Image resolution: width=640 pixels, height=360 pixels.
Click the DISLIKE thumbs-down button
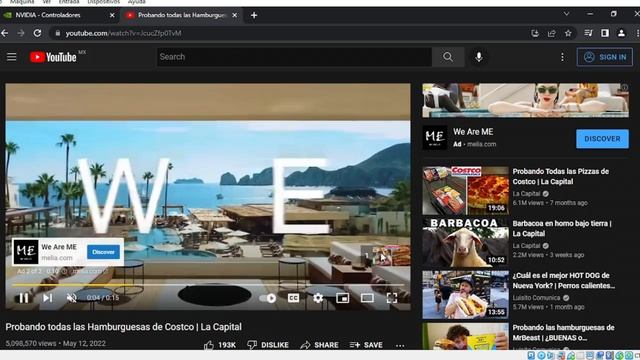pos(268,345)
